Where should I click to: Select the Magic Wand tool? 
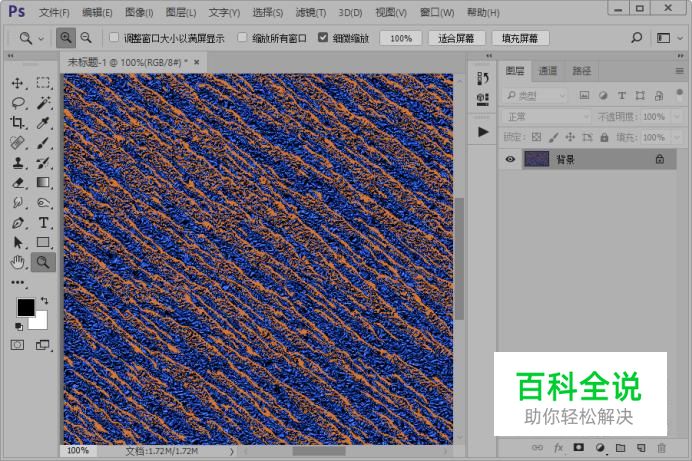pos(43,103)
